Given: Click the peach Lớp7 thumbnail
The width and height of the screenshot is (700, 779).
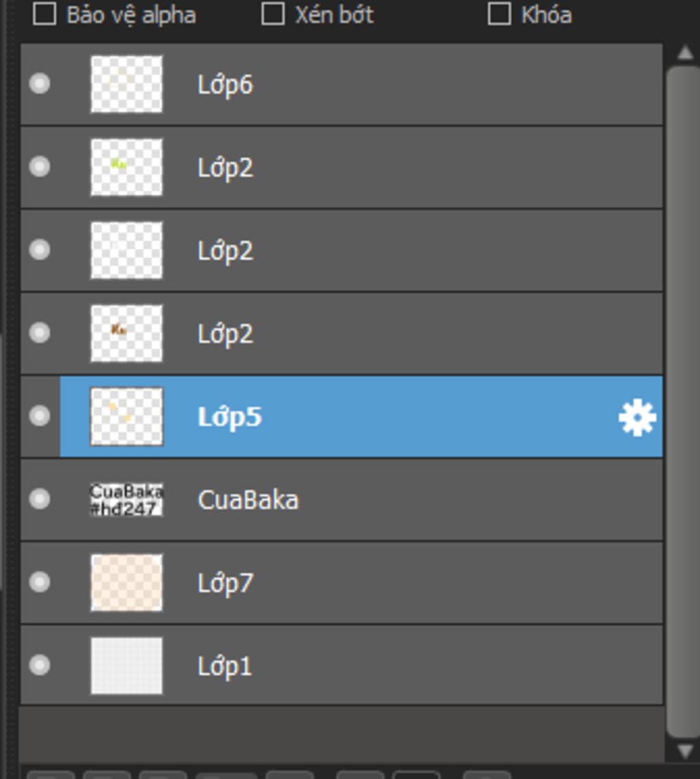Looking at the screenshot, I should click(126, 583).
